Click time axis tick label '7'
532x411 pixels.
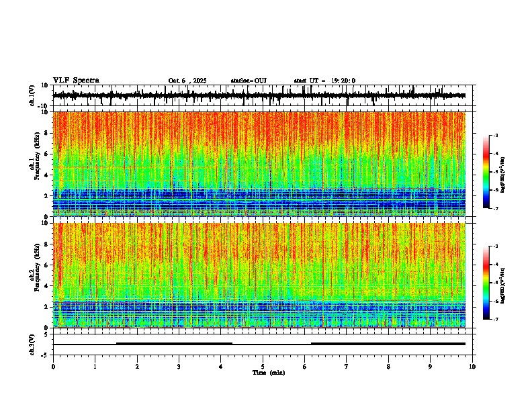(x=346, y=367)
